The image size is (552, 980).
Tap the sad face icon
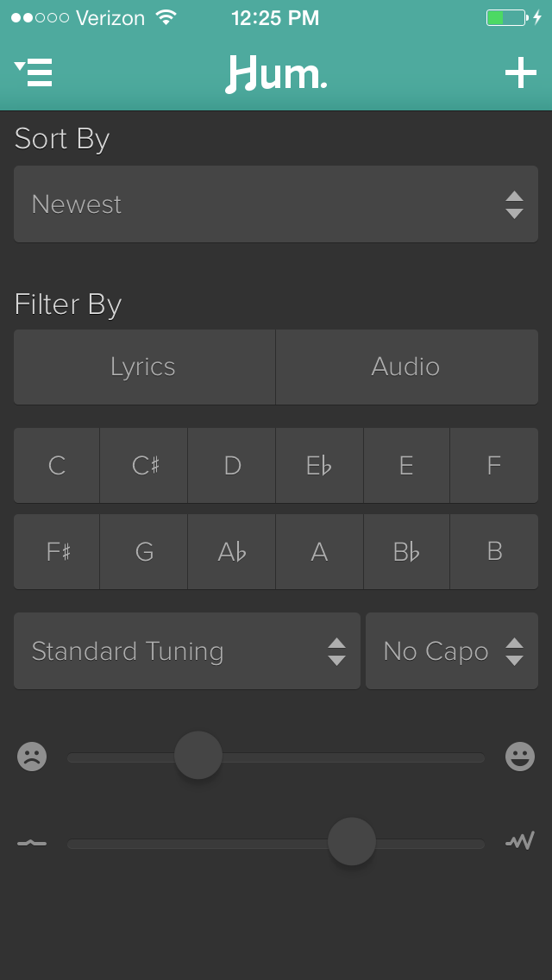[x=32, y=757]
